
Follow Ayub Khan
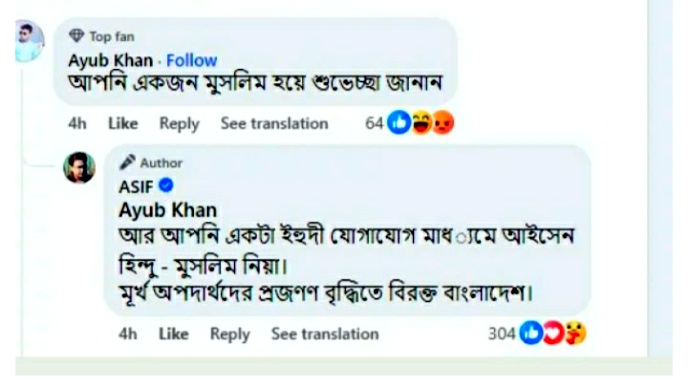[192, 60]
